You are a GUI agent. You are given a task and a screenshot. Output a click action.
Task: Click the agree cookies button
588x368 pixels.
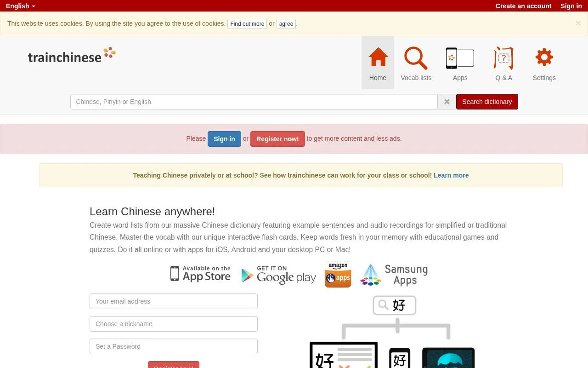pyautogui.click(x=286, y=24)
